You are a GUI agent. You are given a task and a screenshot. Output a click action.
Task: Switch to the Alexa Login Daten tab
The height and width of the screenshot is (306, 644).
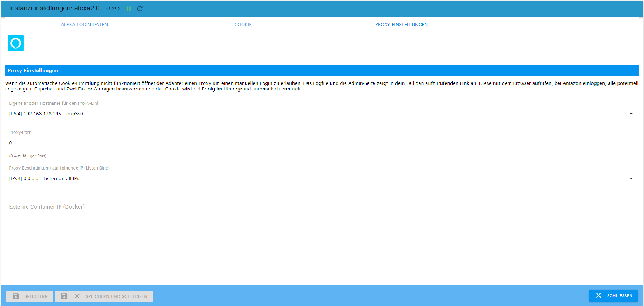pyautogui.click(x=84, y=25)
